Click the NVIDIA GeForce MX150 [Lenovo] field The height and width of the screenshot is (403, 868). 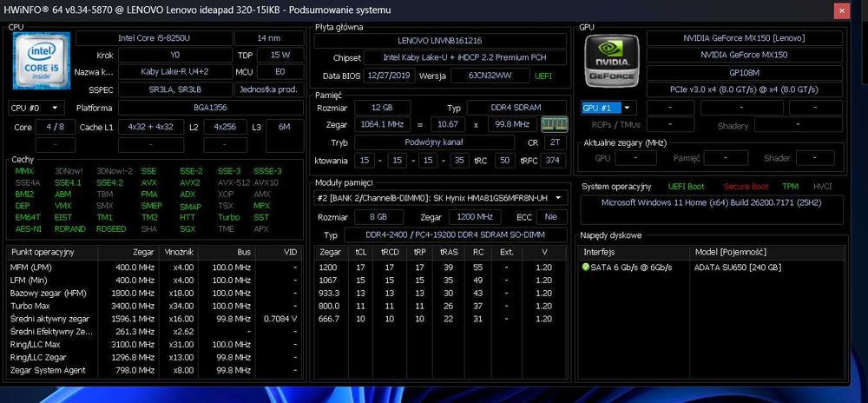tap(744, 38)
